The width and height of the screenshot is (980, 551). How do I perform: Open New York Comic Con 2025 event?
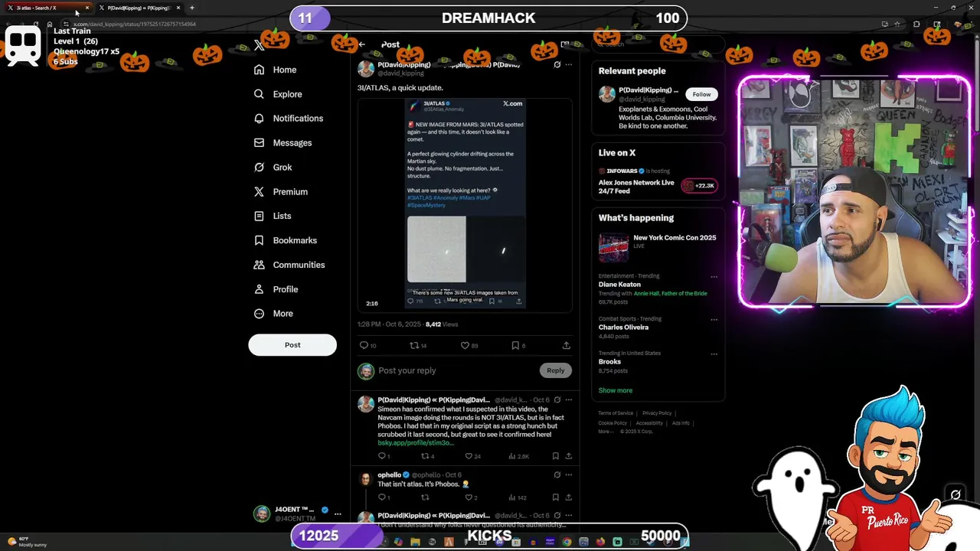[675, 238]
